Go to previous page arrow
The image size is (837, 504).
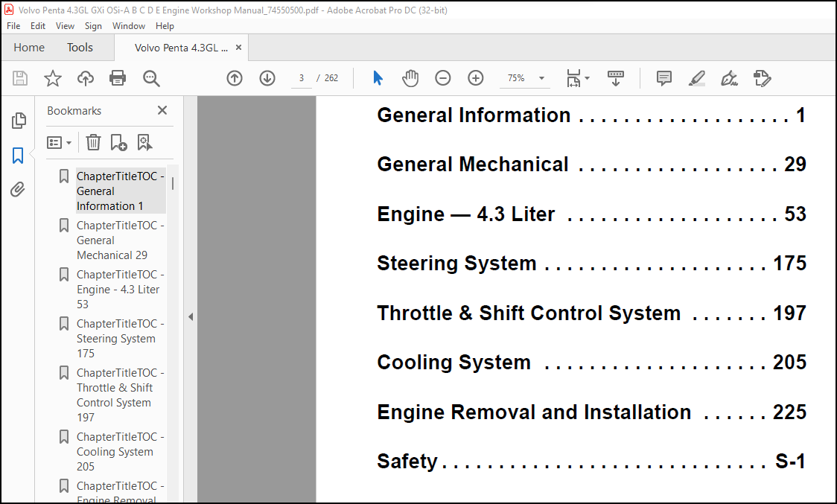coord(235,78)
